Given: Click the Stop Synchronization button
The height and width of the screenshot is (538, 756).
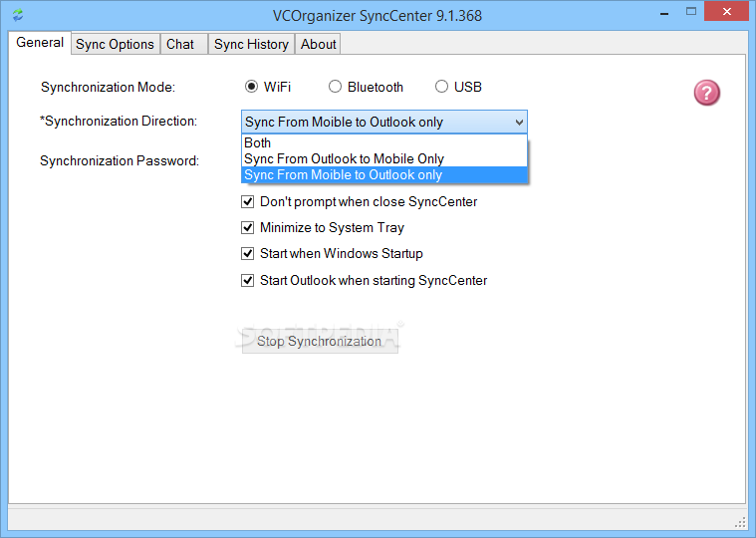Looking at the screenshot, I should pyautogui.click(x=320, y=342).
